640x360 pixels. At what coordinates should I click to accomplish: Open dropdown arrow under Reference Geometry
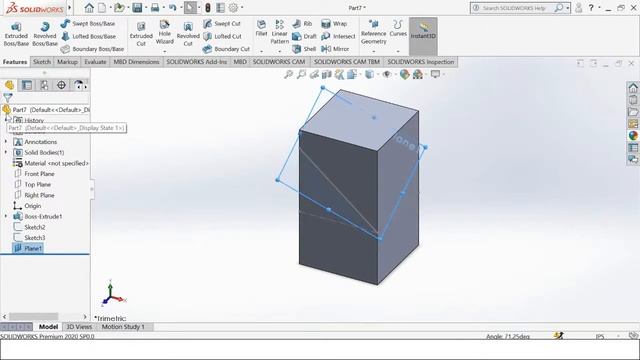pos(373,51)
